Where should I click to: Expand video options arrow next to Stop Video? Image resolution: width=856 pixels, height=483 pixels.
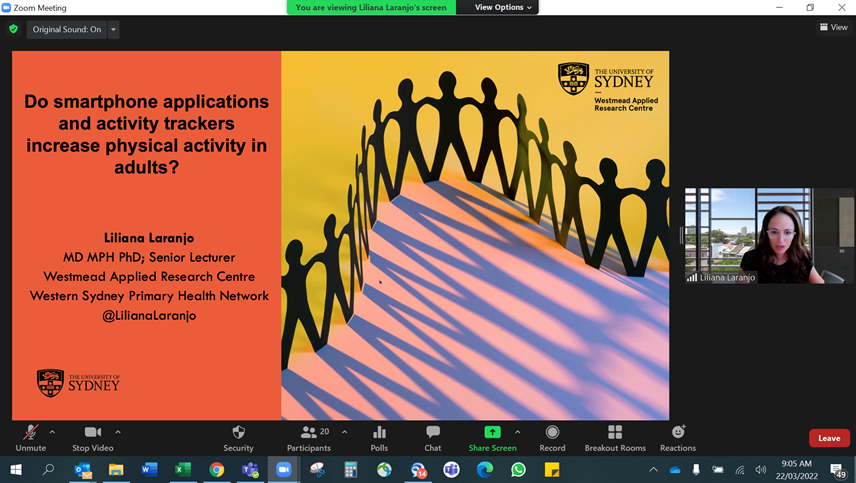point(118,432)
